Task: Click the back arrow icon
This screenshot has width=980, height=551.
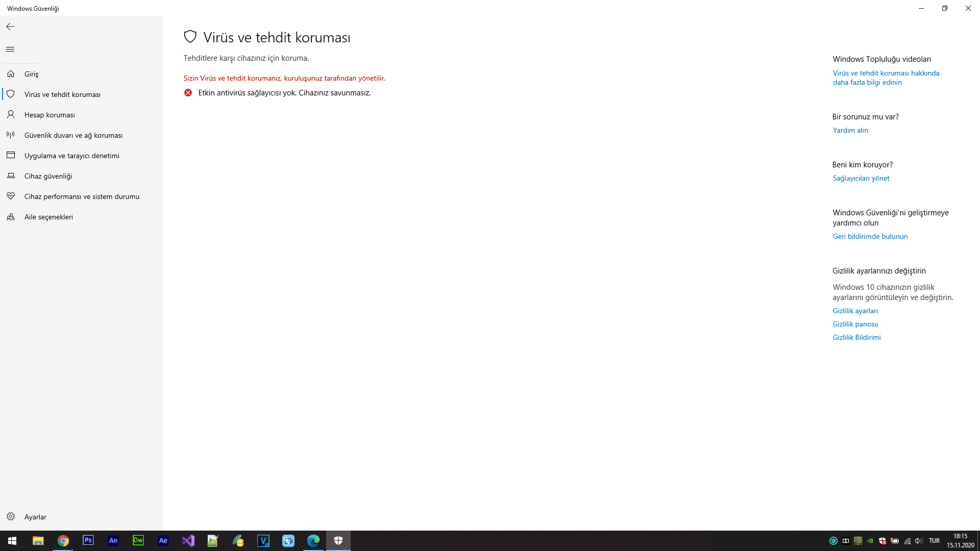Action: point(10,27)
